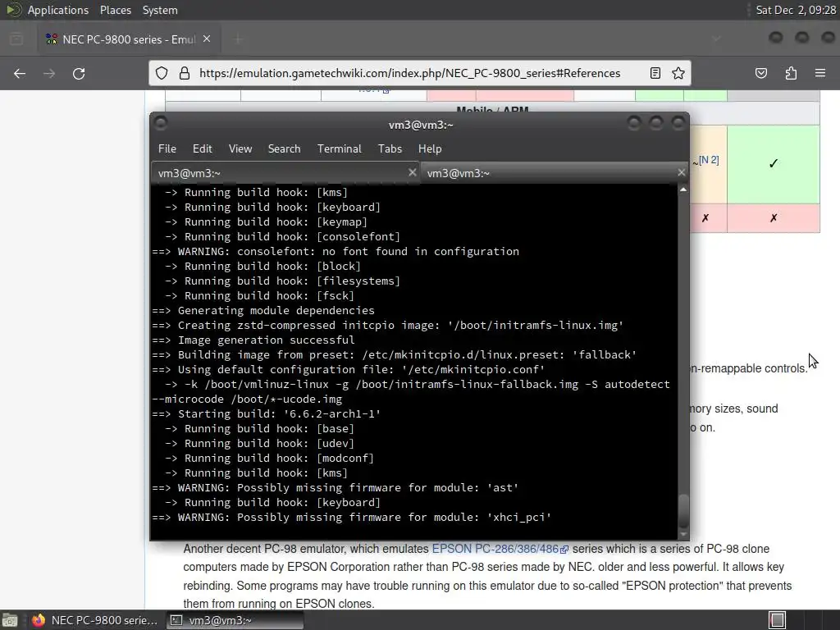Close the first terminal tab
Viewport: 840px width, 630px height.
pyautogui.click(x=412, y=172)
